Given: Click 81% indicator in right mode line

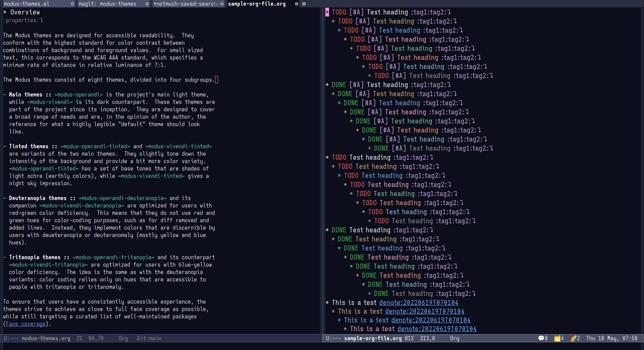Looking at the screenshot, I should point(409,338).
